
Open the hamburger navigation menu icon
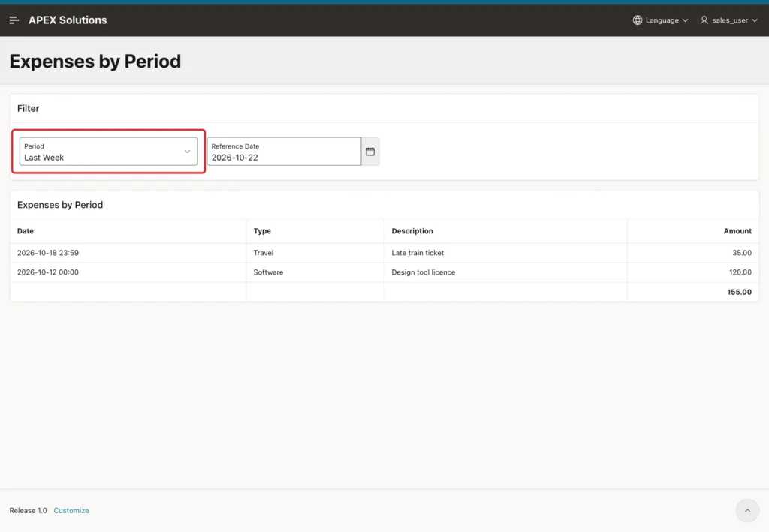(x=14, y=20)
